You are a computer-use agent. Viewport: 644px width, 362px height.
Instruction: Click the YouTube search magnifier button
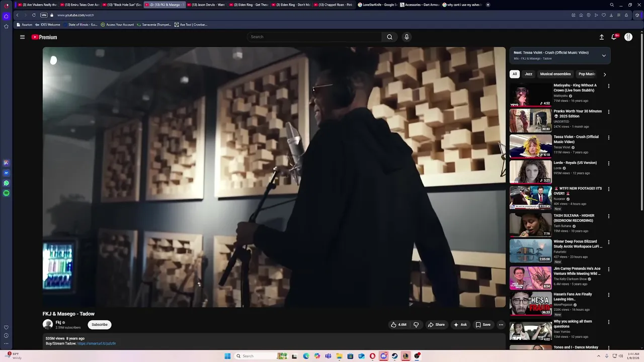(389, 37)
